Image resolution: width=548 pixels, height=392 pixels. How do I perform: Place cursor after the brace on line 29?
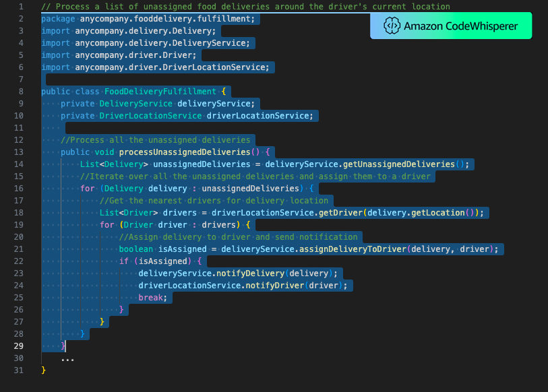pyautogui.click(x=65, y=346)
